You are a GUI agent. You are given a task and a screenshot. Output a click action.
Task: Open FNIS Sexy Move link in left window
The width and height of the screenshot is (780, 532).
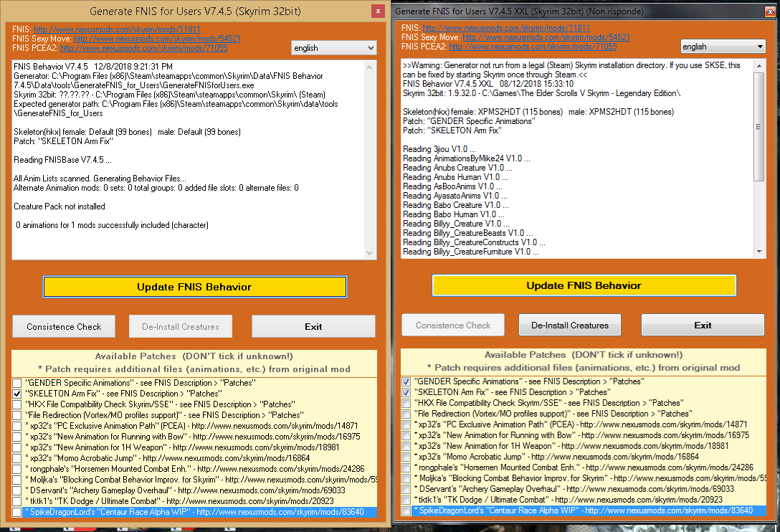pyautogui.click(x=157, y=39)
